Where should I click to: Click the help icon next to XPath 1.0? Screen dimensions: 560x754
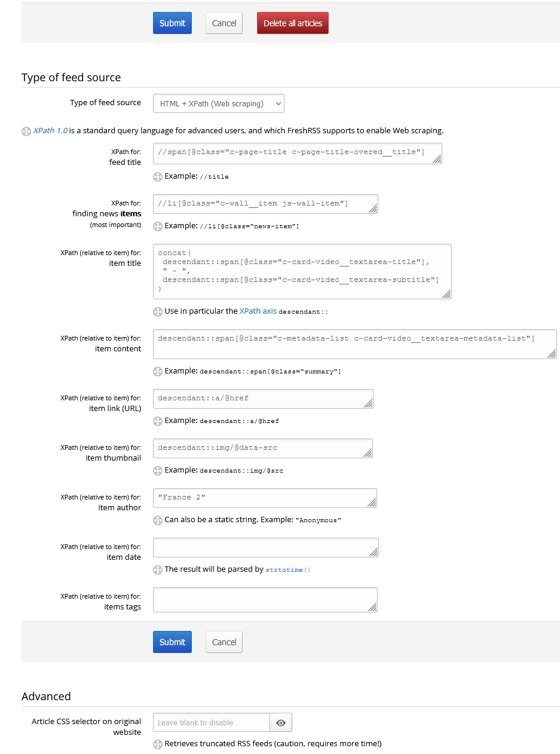26,130
